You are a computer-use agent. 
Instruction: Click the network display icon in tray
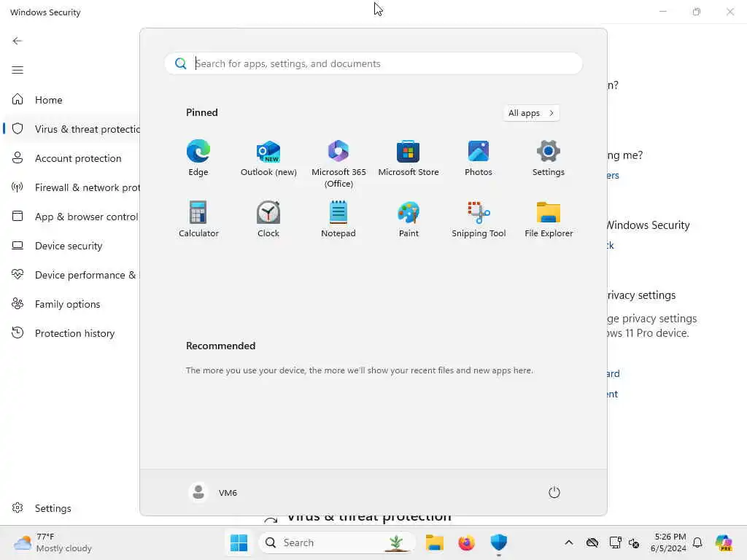coord(615,542)
